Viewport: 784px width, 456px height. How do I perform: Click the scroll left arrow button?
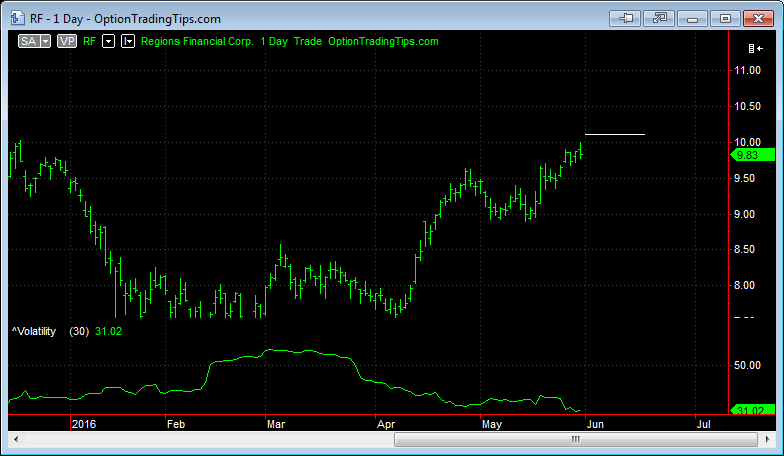[16, 440]
